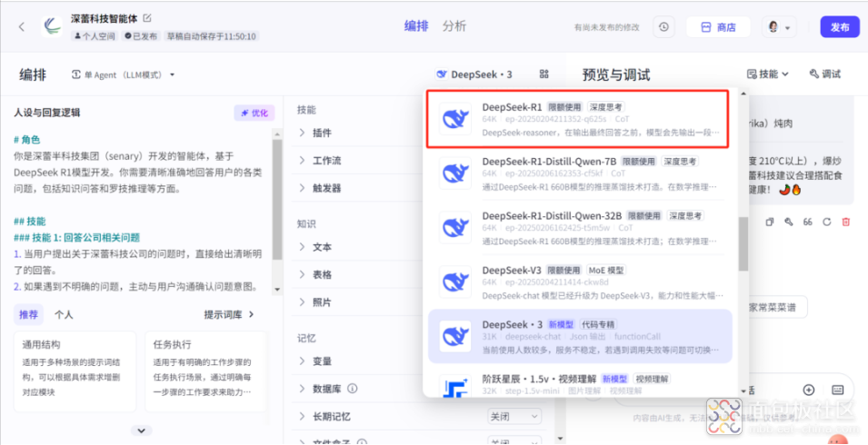Click the keyboard icon in the chat input

point(836,390)
